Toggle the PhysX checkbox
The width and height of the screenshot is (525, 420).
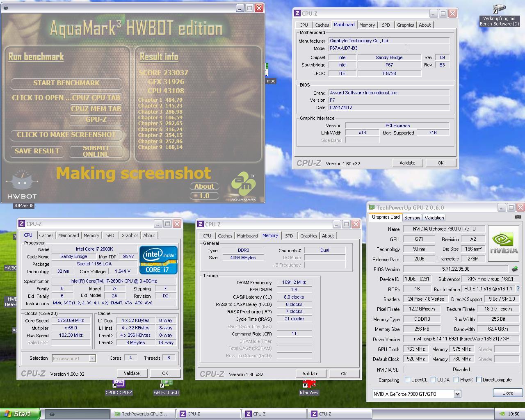point(456,380)
